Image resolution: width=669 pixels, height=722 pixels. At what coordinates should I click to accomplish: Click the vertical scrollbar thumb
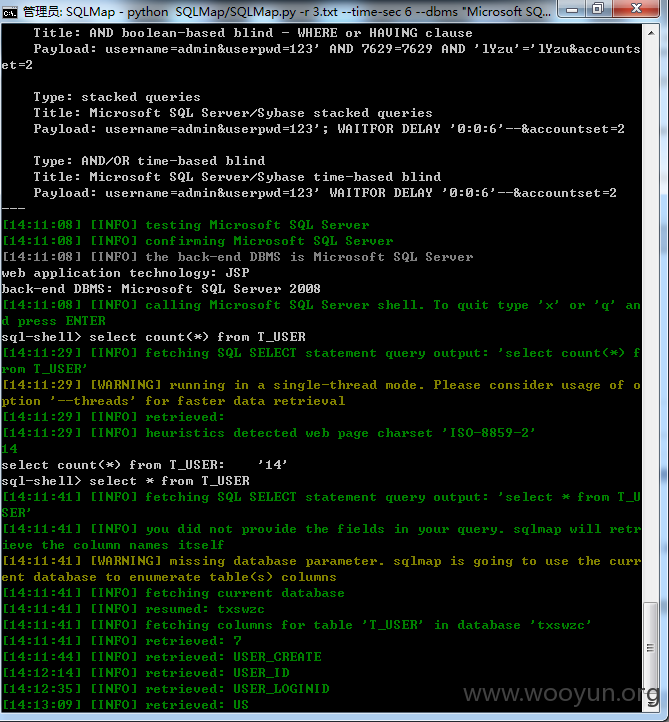tap(651, 647)
